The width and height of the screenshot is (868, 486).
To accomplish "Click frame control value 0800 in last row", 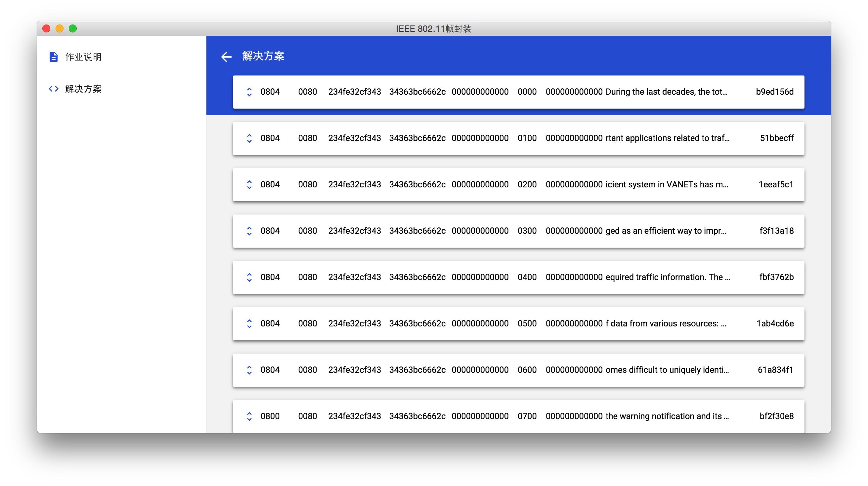I will pyautogui.click(x=270, y=416).
